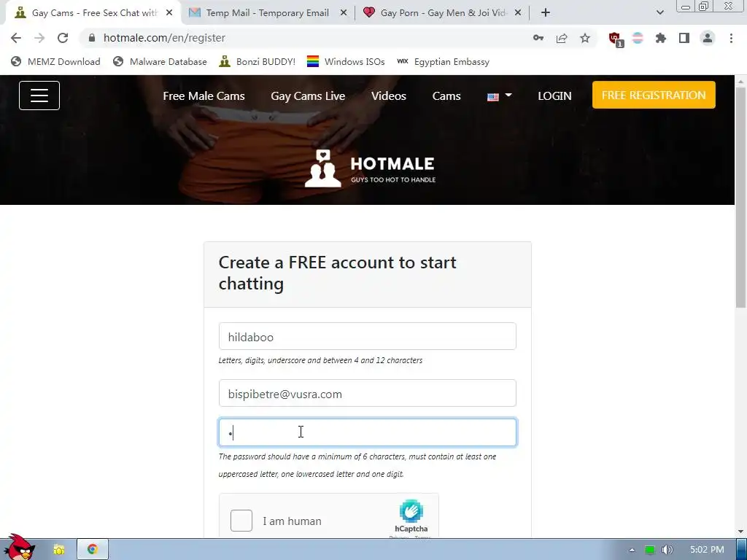Click the striped flag extension icon
The height and width of the screenshot is (560, 747).
pyautogui.click(x=638, y=38)
